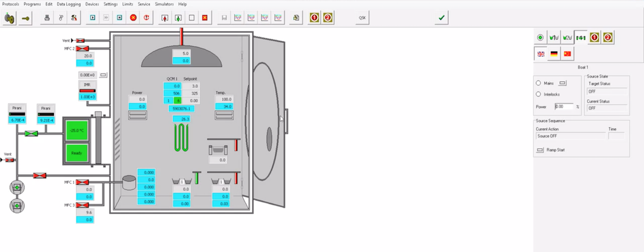Open the Data Logging menu
Image resolution: width=644 pixels, height=252 pixels.
click(x=68, y=4)
